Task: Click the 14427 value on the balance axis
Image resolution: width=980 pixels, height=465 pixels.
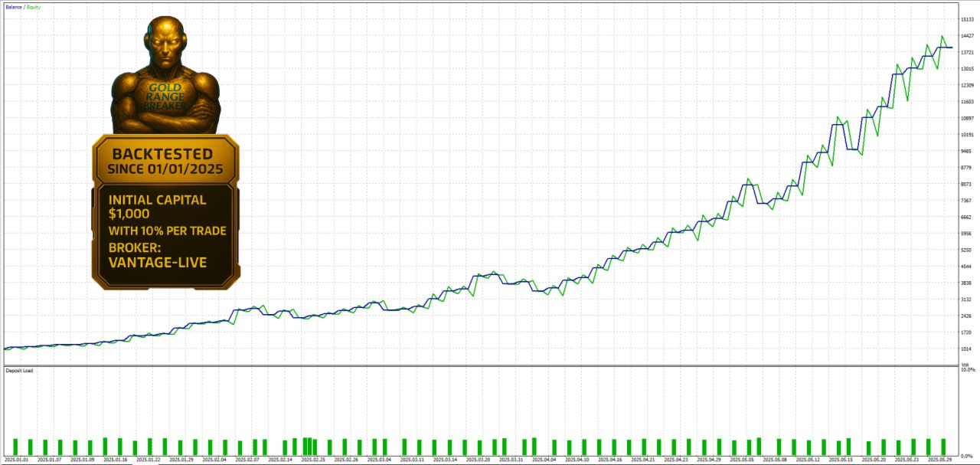Action: [x=967, y=36]
